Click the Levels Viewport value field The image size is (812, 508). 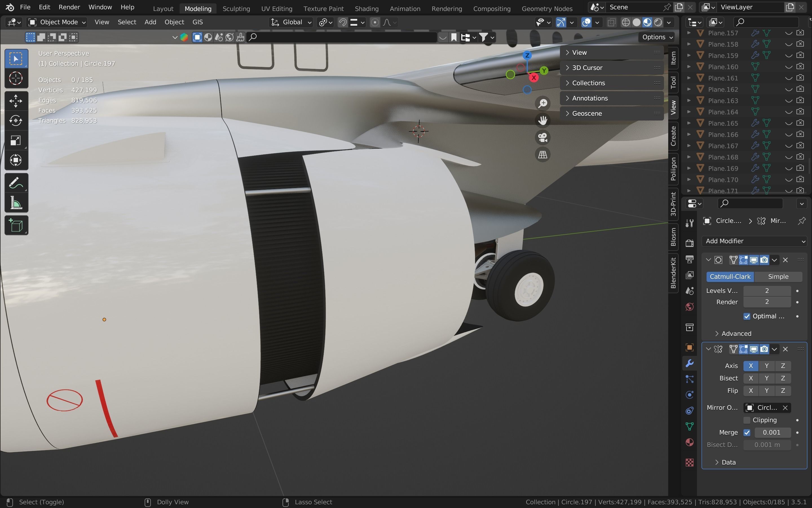pyautogui.click(x=767, y=291)
